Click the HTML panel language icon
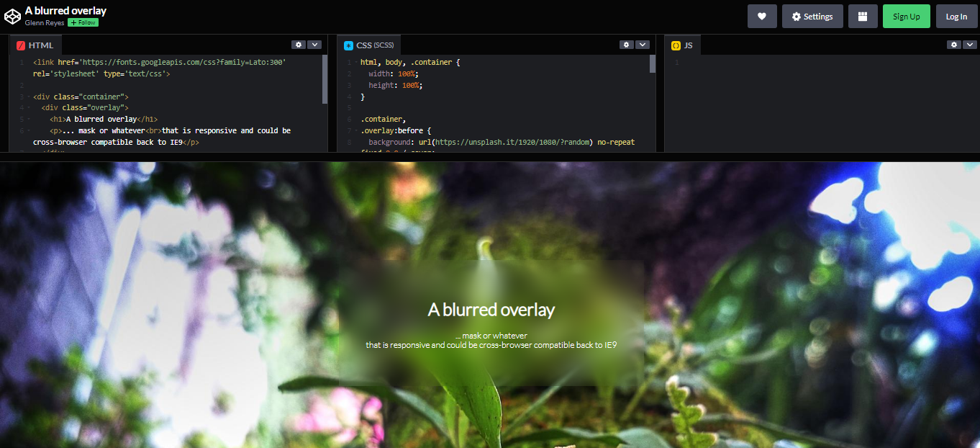 pos(19,45)
